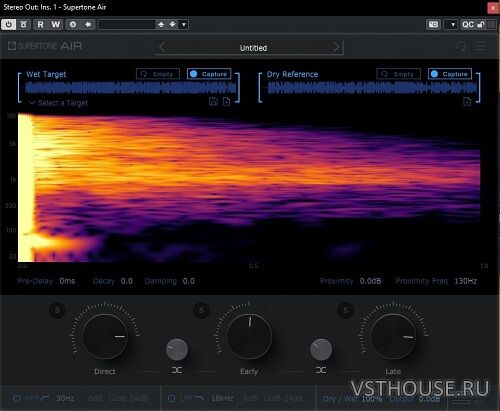Click the LPF curve shape icon
The image size is (500, 411).
200,398
